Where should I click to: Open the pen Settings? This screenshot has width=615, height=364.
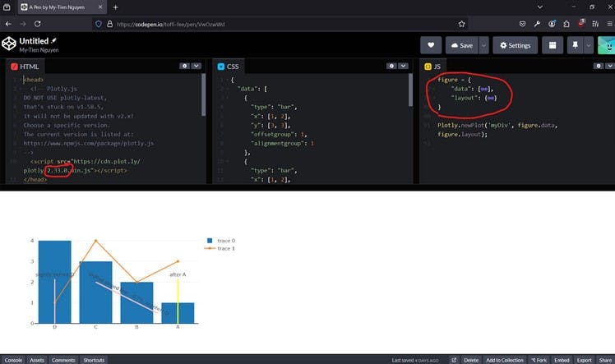515,45
